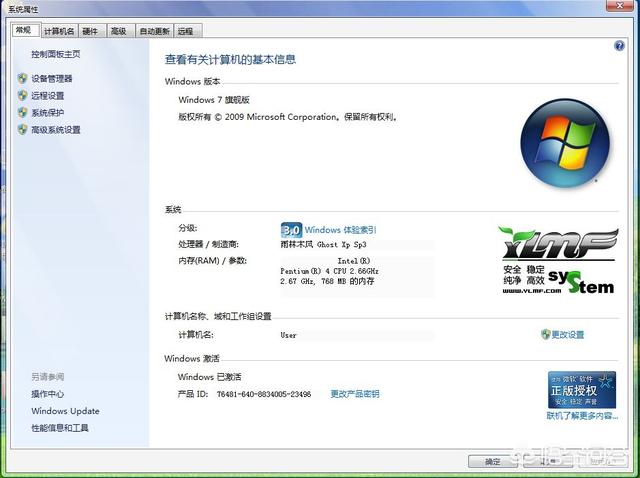Open the Windows 体验索引 link
The image size is (640, 478).
click(340, 230)
